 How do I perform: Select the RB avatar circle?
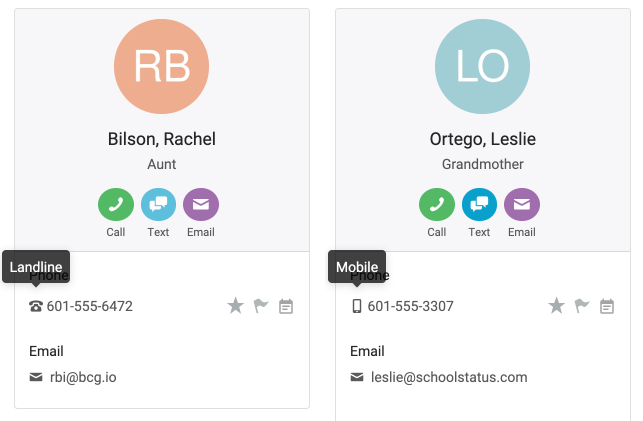pyautogui.click(x=162, y=66)
